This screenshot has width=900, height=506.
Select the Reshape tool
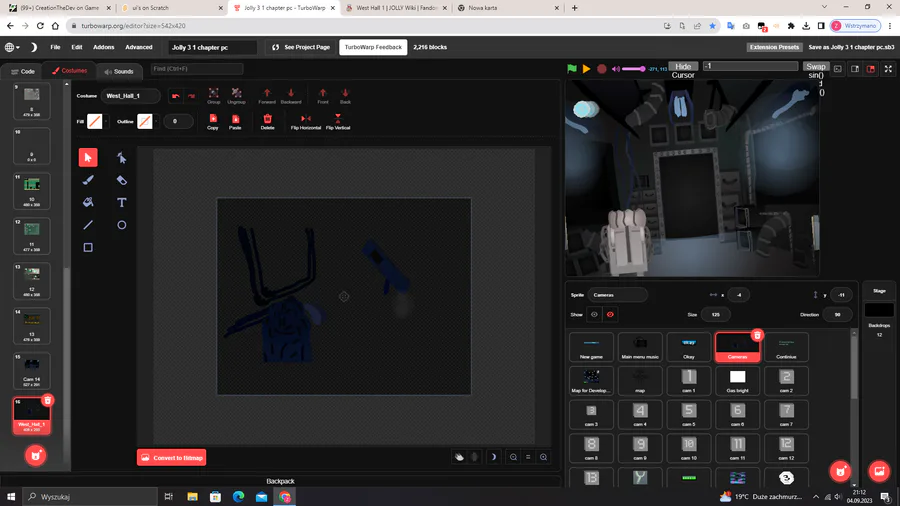tap(122, 157)
